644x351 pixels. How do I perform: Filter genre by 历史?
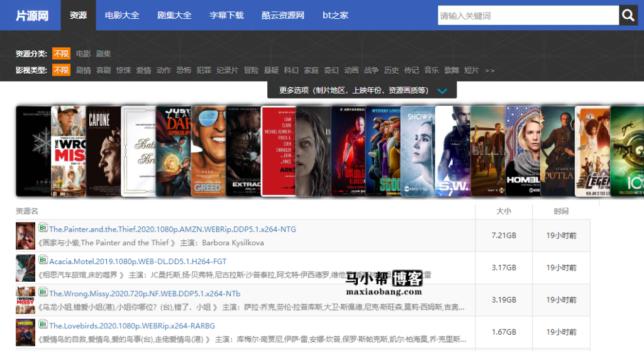(x=391, y=70)
